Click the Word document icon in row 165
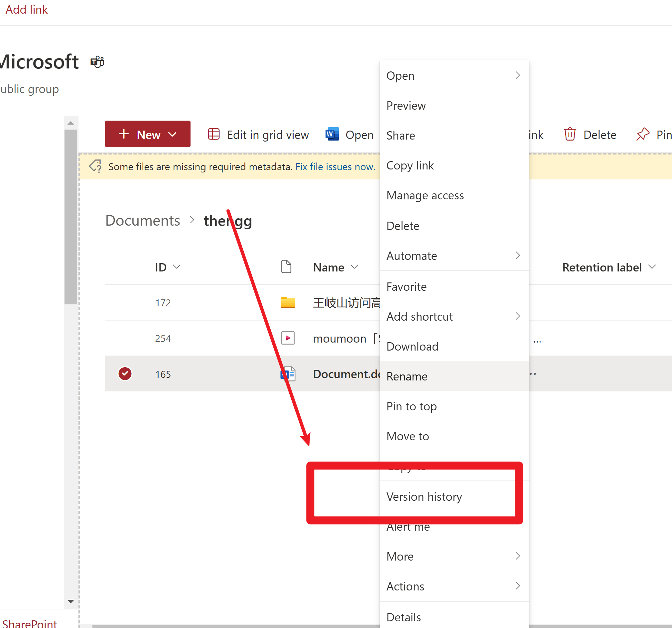 point(288,373)
